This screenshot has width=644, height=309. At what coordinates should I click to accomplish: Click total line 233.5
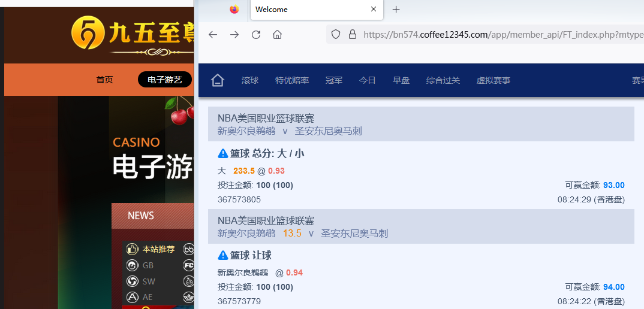pyautogui.click(x=244, y=171)
